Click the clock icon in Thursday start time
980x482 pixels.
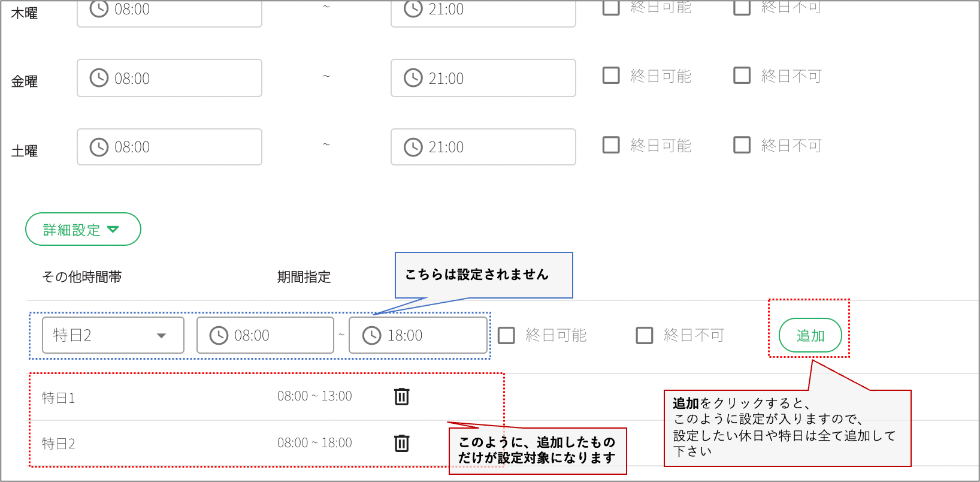pos(99,8)
